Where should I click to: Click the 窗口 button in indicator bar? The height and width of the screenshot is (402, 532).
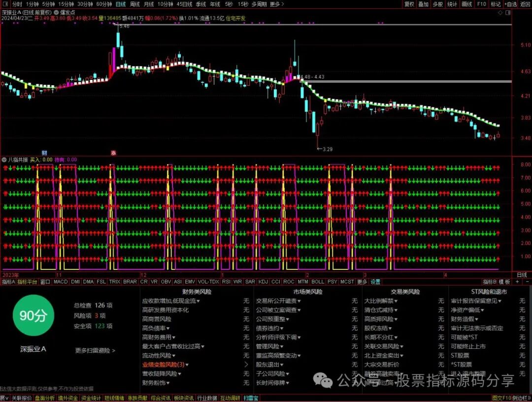(x=45, y=282)
